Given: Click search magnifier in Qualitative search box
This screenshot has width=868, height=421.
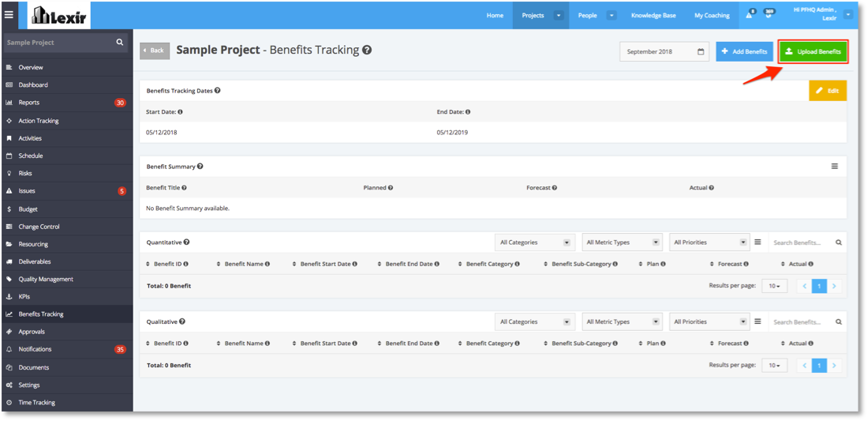Looking at the screenshot, I should [x=839, y=321].
